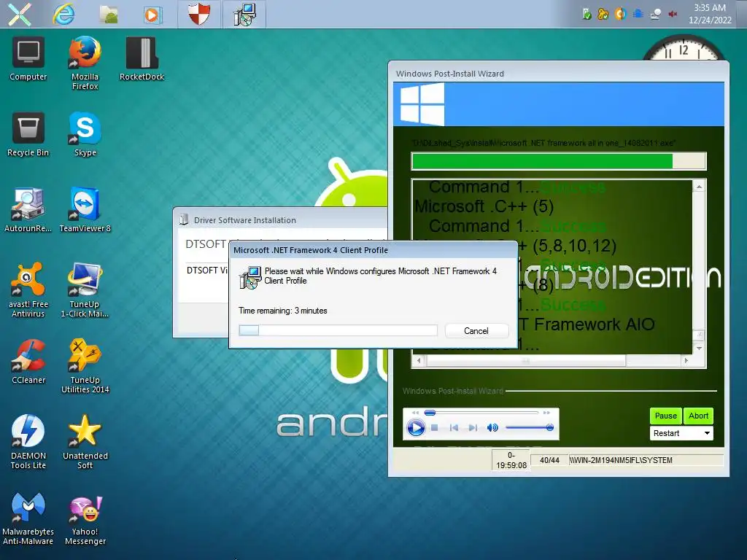Screen dimensions: 747x560
Task: Click the log's horizontal scroll left arrow
Action: (x=419, y=361)
